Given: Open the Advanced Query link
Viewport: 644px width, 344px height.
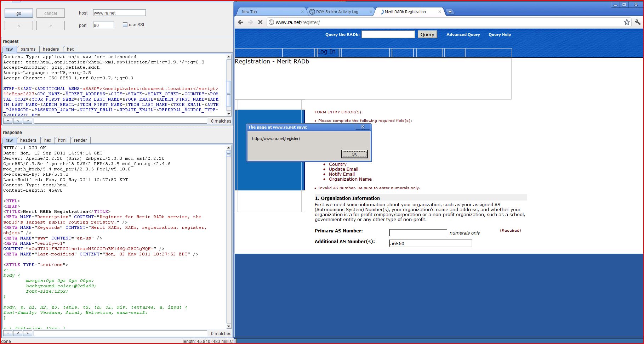Looking at the screenshot, I should (463, 34).
